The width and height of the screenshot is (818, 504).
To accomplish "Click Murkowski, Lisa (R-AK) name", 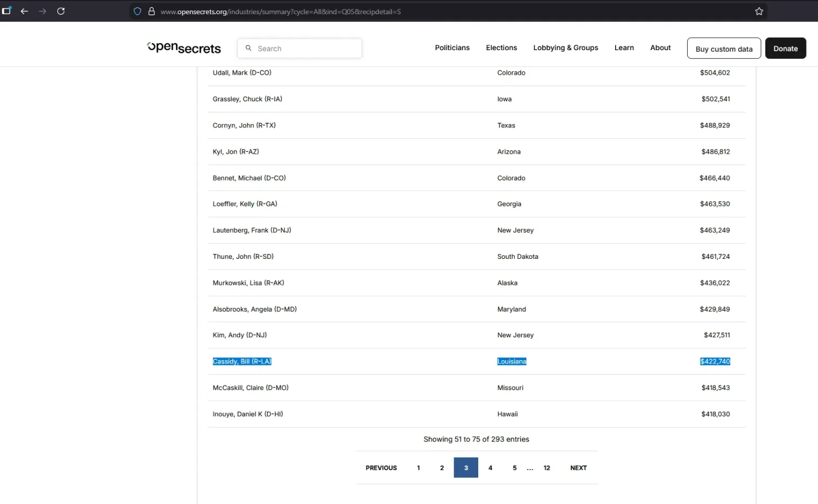I will coord(248,283).
